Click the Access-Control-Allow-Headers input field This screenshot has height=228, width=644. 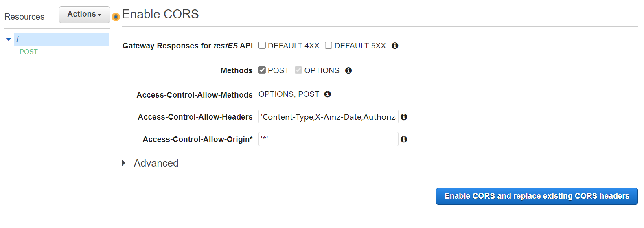pyautogui.click(x=329, y=117)
